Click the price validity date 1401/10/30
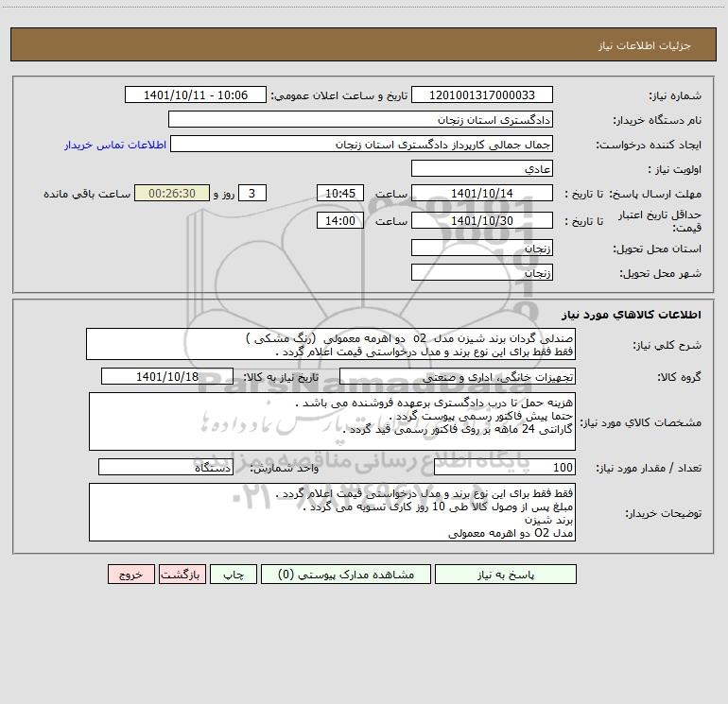The width and height of the screenshot is (728, 704). tap(482, 220)
